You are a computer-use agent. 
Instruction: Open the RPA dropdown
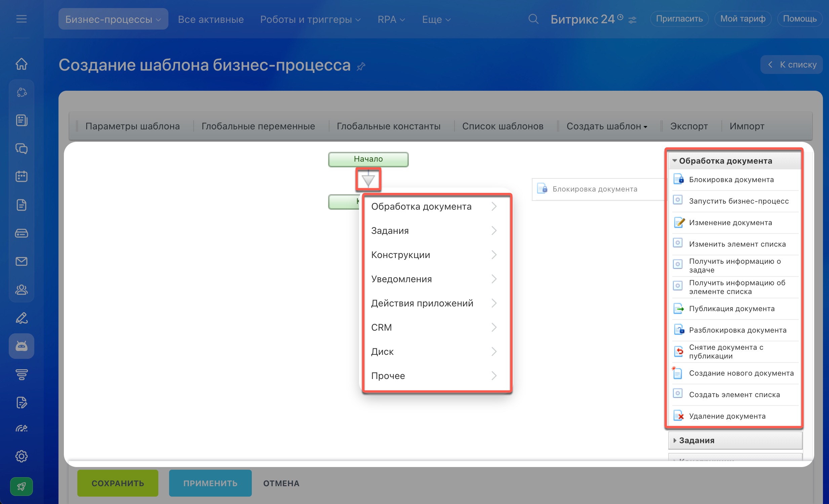coord(391,19)
